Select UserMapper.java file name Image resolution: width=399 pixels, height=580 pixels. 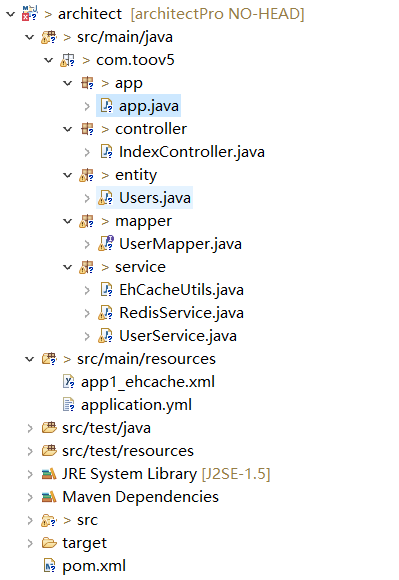(x=180, y=244)
